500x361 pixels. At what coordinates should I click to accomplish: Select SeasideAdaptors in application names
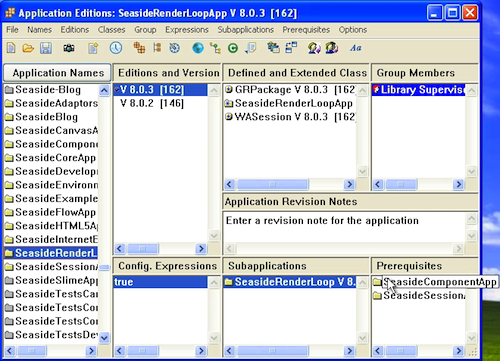tap(51, 103)
